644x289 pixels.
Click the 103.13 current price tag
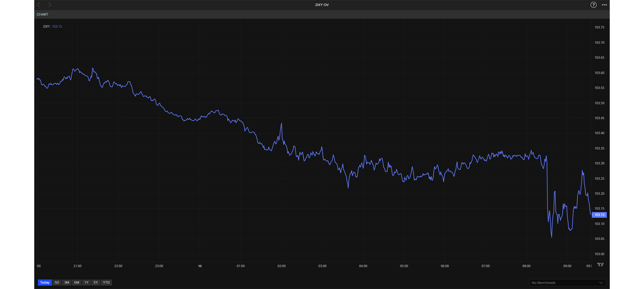pos(599,215)
